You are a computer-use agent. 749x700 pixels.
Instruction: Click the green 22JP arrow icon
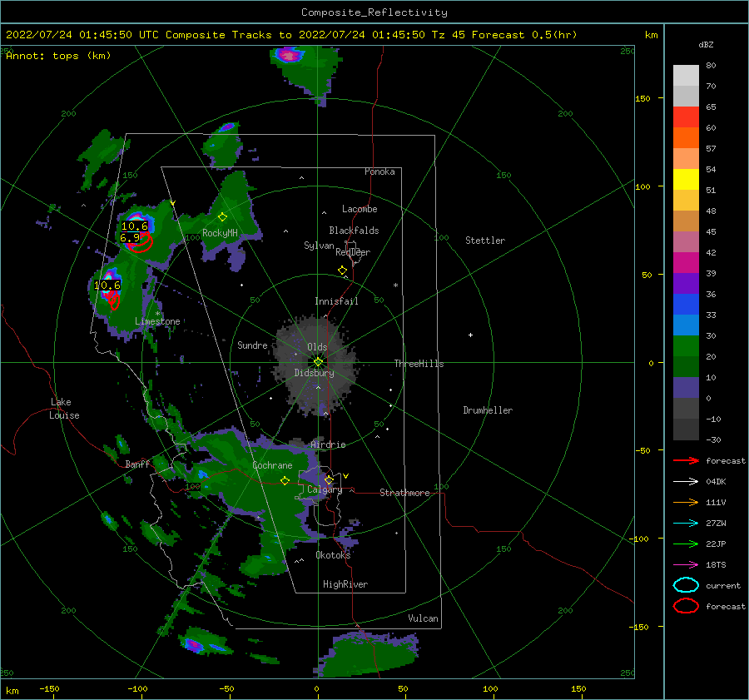point(686,544)
